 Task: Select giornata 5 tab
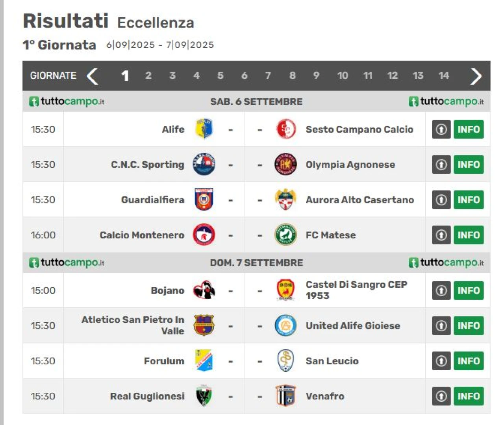(x=220, y=76)
